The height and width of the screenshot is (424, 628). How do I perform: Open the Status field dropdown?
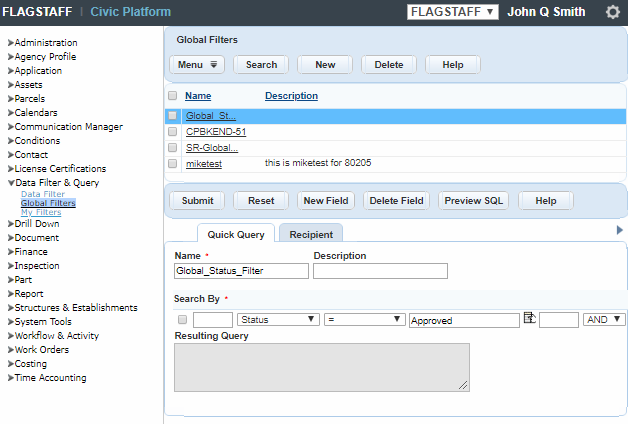click(278, 320)
